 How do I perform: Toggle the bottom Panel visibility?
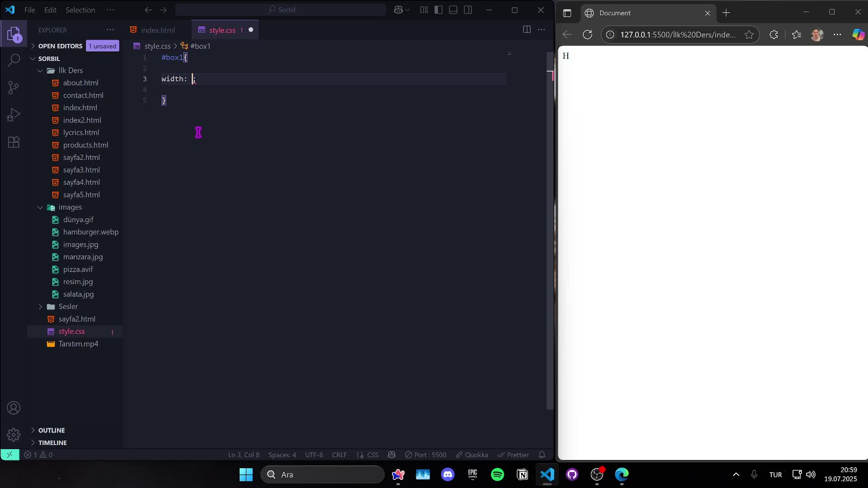coord(453,9)
